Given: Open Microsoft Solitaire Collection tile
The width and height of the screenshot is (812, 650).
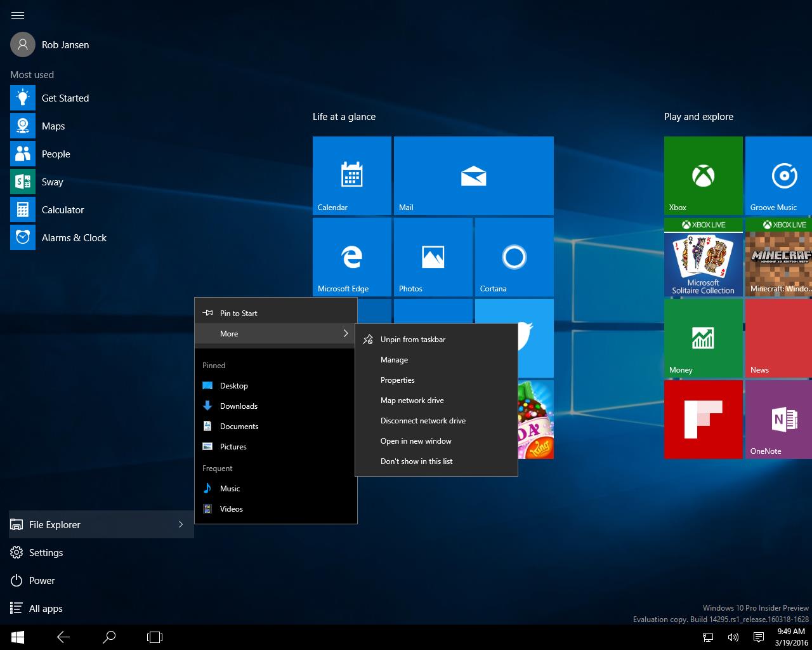Looking at the screenshot, I should pos(704,257).
